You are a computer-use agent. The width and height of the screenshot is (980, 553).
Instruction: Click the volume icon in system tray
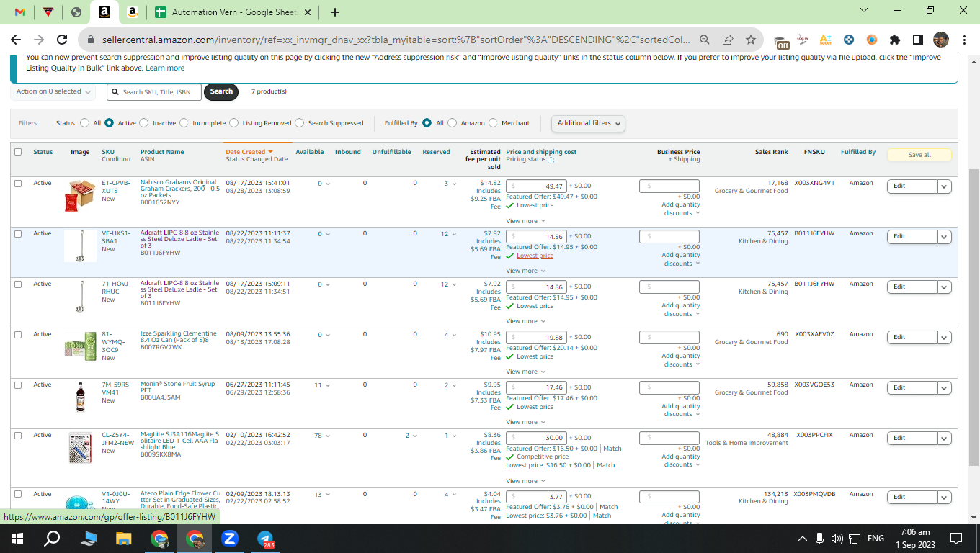click(837, 539)
